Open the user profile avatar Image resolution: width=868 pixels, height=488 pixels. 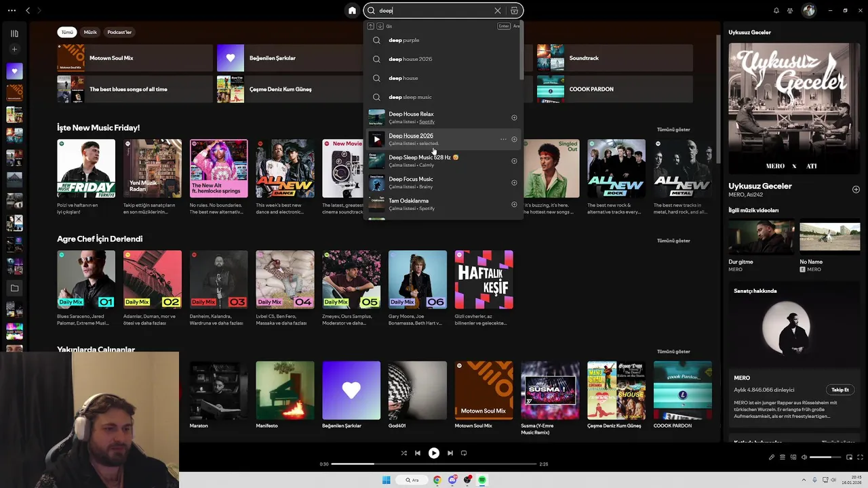(x=808, y=10)
